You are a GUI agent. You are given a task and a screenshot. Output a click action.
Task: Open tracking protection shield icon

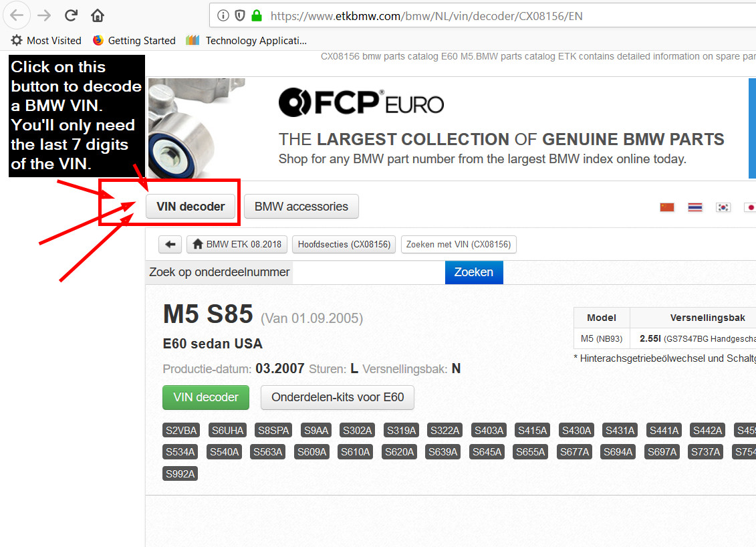pyautogui.click(x=239, y=16)
